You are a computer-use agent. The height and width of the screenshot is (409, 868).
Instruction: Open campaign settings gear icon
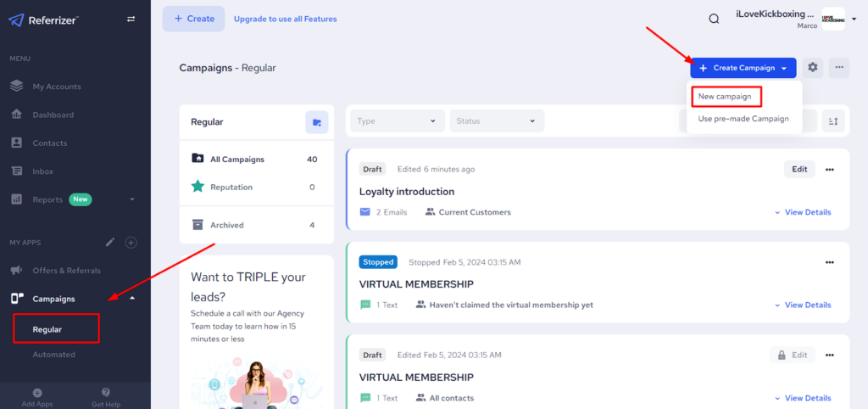(813, 68)
